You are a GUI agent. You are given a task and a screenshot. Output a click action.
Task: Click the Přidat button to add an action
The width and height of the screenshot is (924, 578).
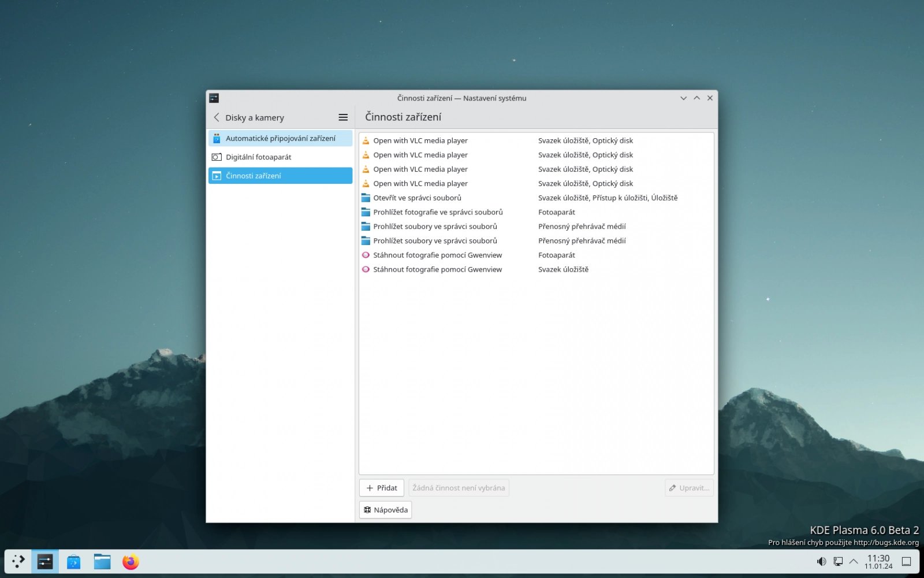pyautogui.click(x=381, y=488)
